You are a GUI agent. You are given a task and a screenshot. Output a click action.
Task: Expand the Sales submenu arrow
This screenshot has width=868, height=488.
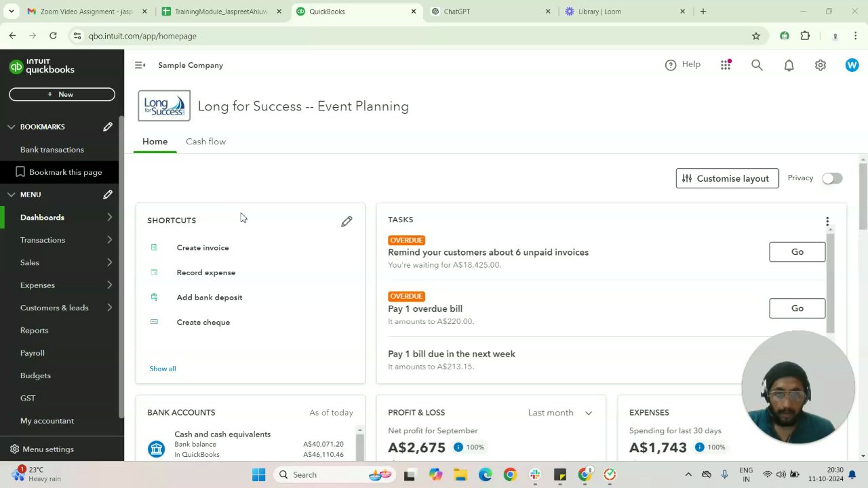point(110,262)
